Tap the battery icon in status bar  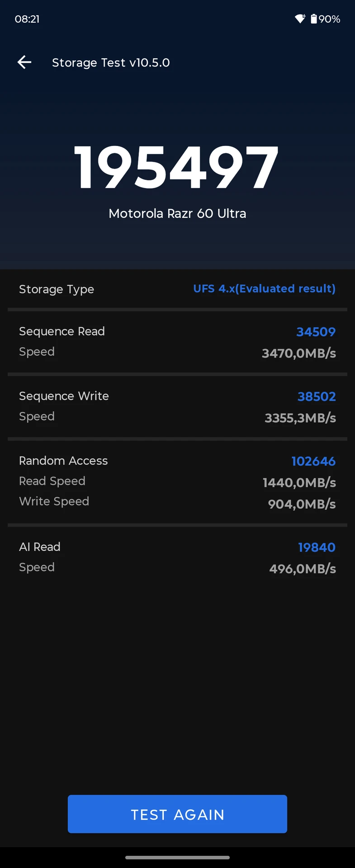pos(314,19)
